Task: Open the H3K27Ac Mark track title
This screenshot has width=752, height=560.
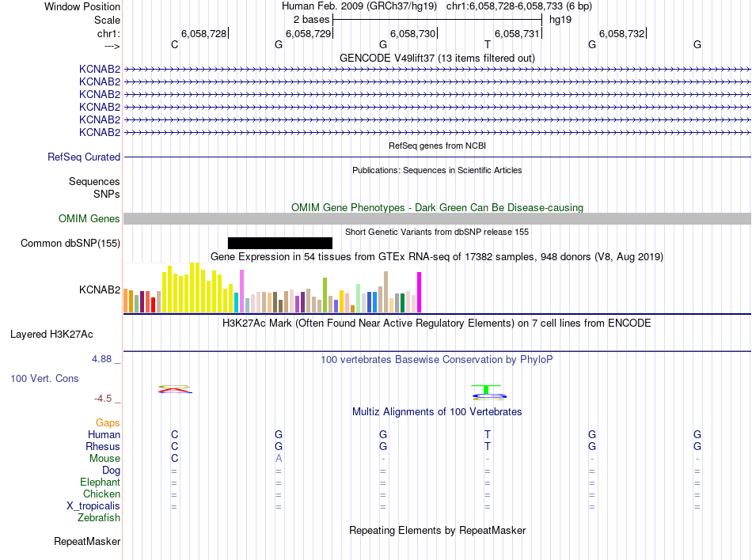Action: pos(437,324)
